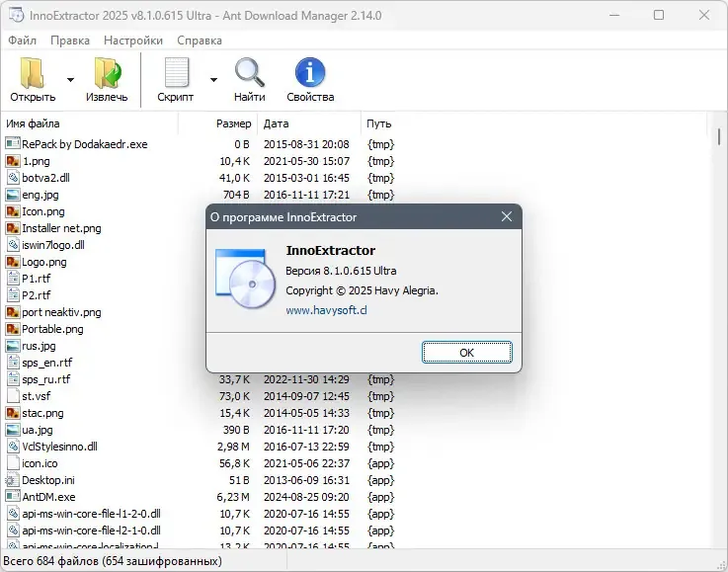Click the size value 73,0 K
The image size is (728, 572).
point(234,396)
